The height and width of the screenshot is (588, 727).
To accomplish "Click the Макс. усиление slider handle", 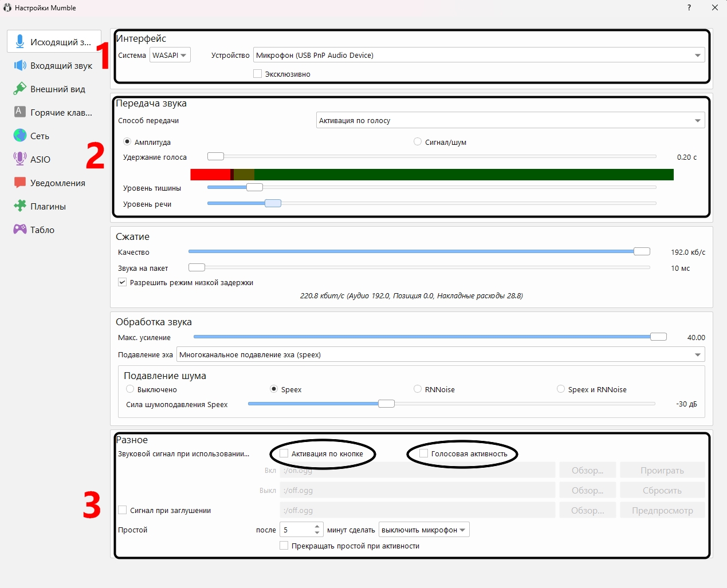I will 658,337.
